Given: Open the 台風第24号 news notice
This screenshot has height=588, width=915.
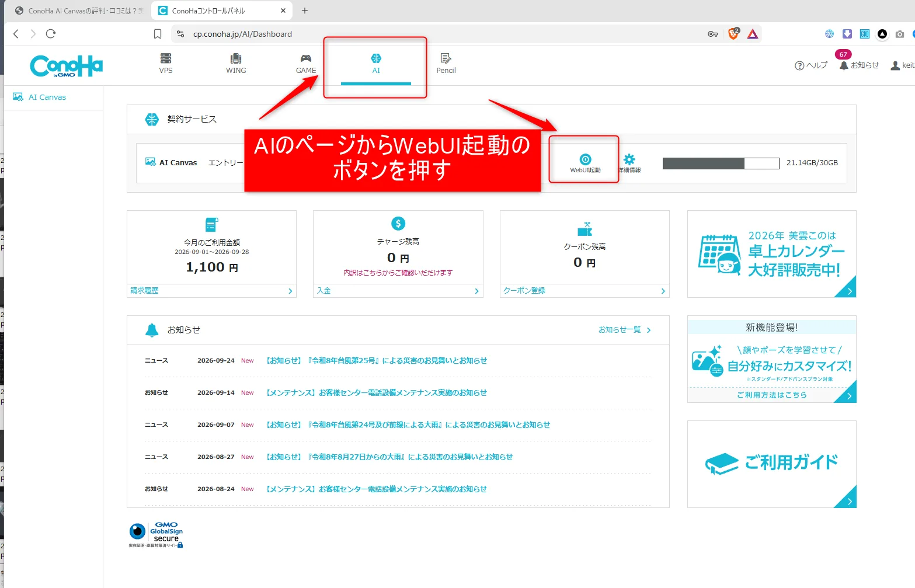Looking at the screenshot, I should click(408, 425).
